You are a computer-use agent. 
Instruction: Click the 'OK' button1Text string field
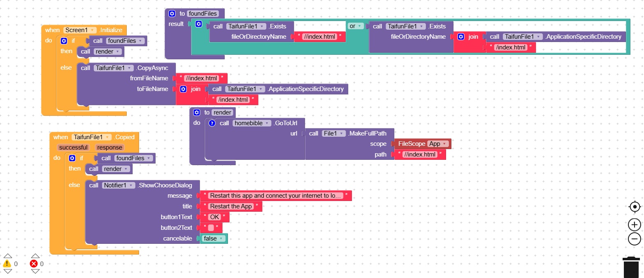[214, 217]
